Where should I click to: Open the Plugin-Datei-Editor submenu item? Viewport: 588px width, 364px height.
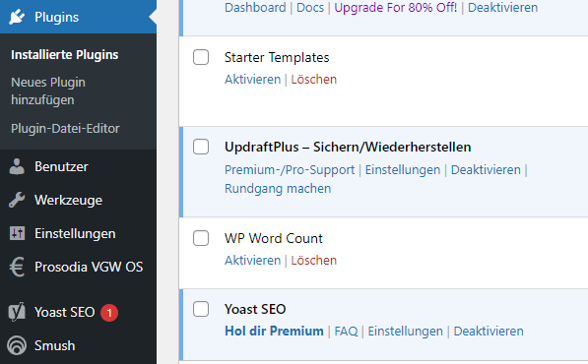click(65, 129)
